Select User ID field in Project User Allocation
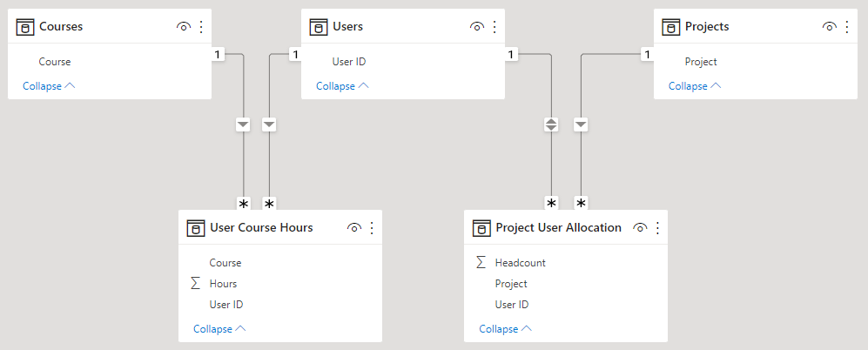The image size is (868, 350). point(512,305)
